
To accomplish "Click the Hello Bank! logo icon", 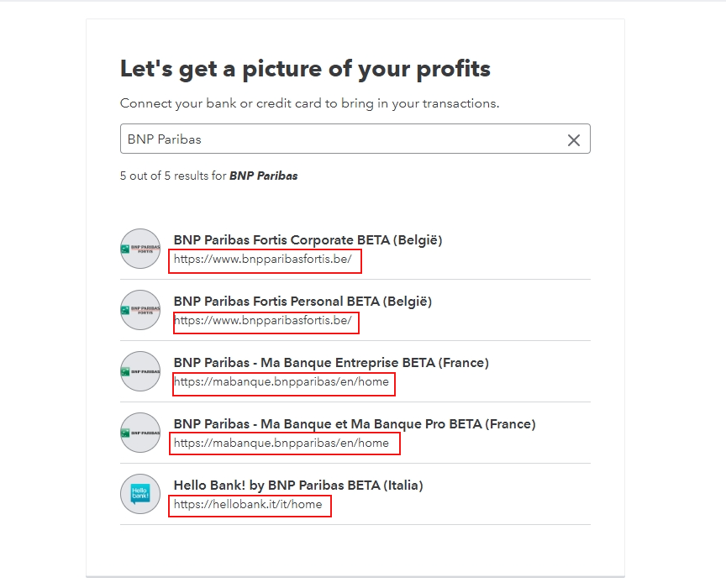I will click(x=140, y=494).
